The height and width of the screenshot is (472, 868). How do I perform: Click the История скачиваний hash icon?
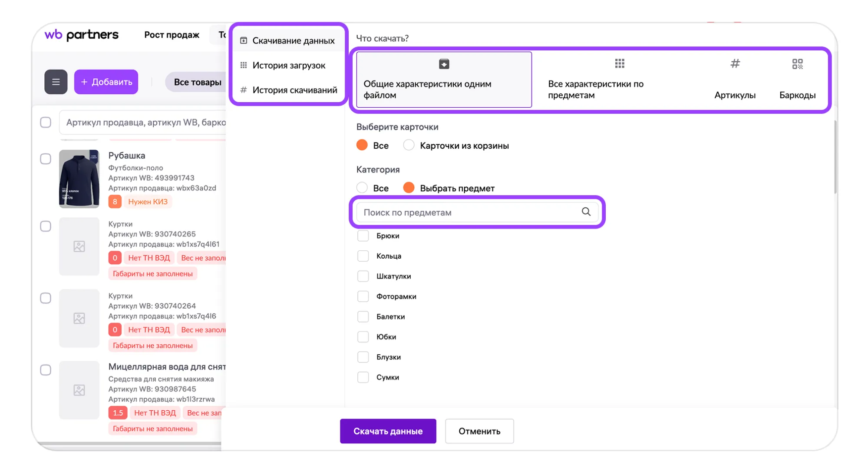[244, 90]
